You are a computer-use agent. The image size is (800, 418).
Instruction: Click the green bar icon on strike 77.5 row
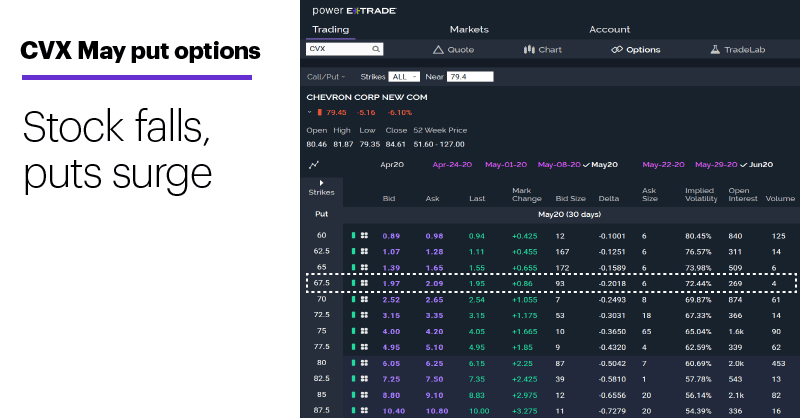[353, 347]
